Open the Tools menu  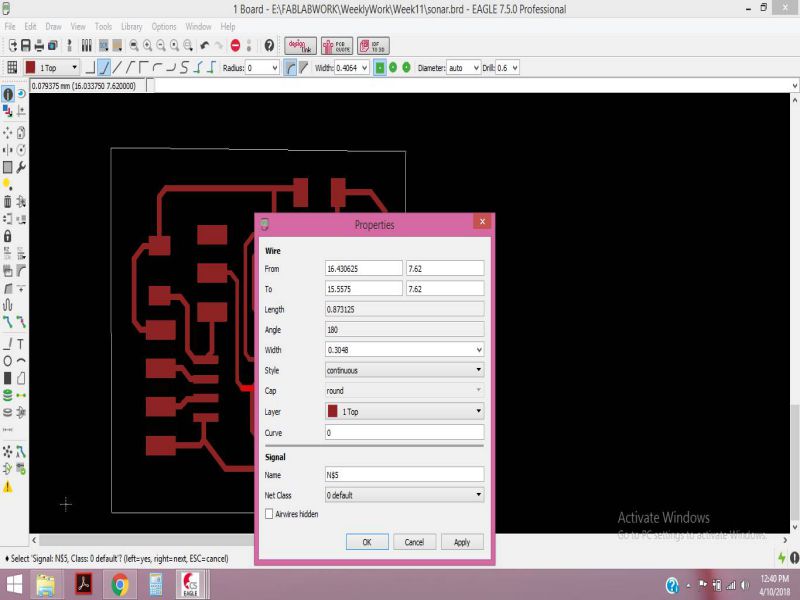103,27
